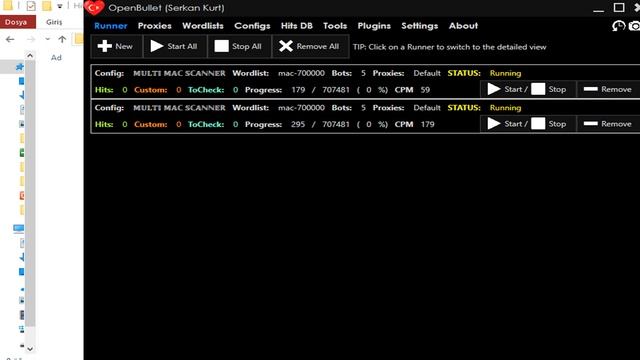Click the history clock icon at top right
Screen dimensions: 640x360
(x=618, y=26)
